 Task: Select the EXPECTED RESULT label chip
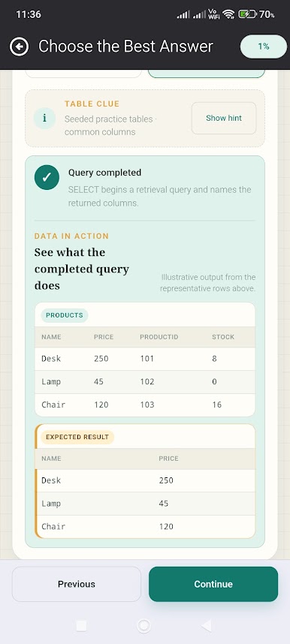click(77, 437)
